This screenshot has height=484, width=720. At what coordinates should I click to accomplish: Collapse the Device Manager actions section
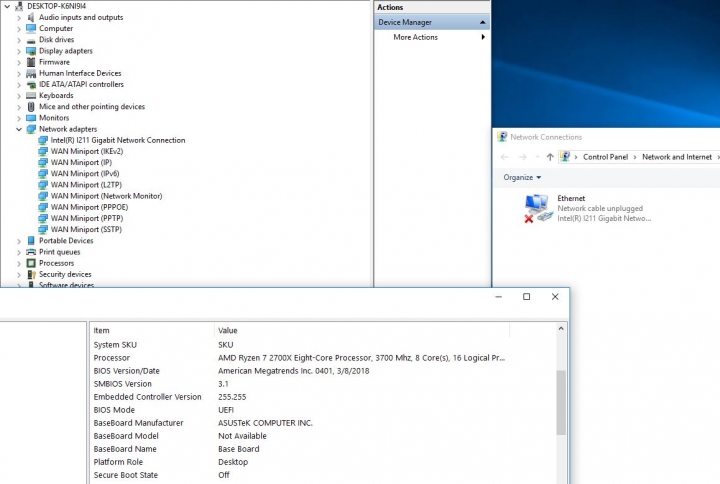[x=483, y=22]
